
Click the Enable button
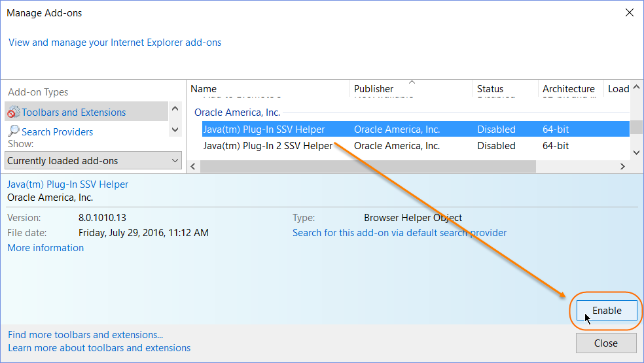(607, 311)
